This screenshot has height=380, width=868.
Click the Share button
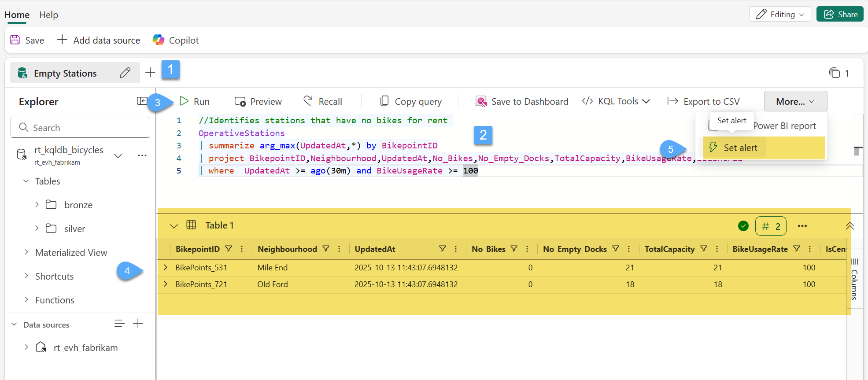(840, 14)
